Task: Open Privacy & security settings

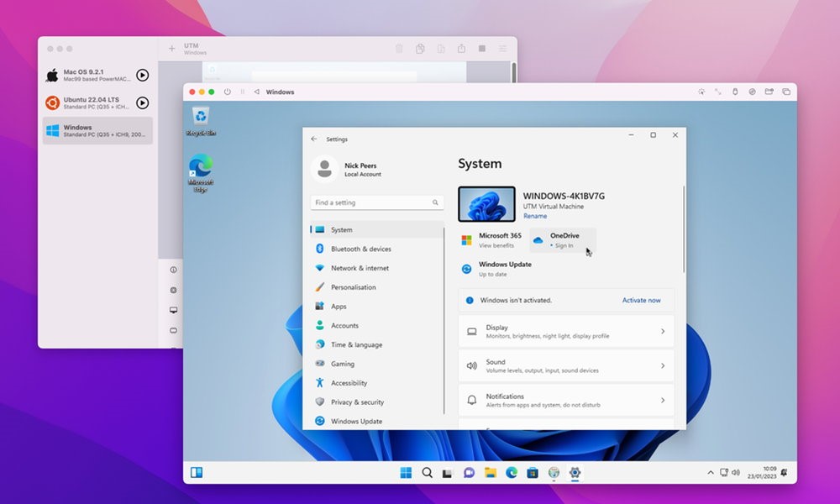Action: (x=377, y=402)
